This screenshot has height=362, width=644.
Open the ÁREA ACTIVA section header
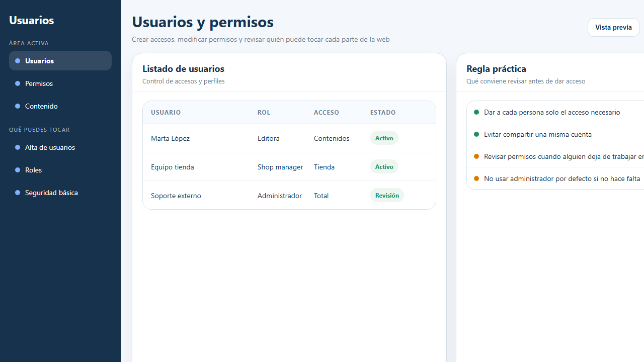click(x=29, y=43)
